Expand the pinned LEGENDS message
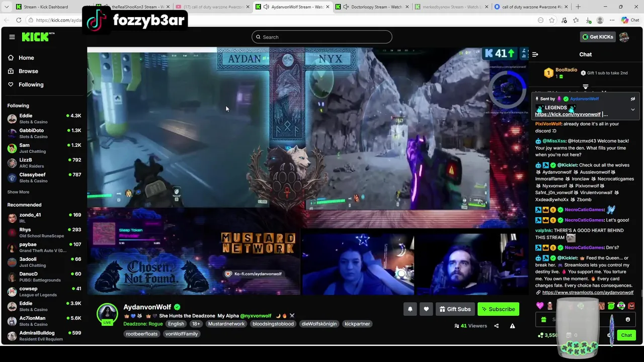The width and height of the screenshot is (644, 362). (x=633, y=109)
